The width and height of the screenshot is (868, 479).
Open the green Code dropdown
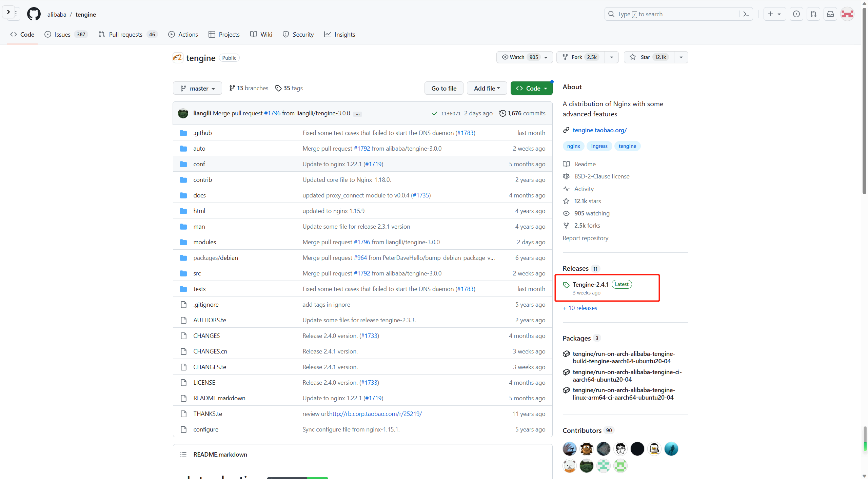point(531,88)
